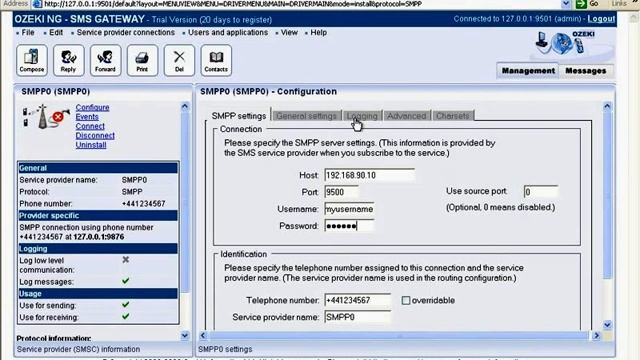Open Users and applications menu
Viewport: 640px width, 360px height.
point(228,32)
